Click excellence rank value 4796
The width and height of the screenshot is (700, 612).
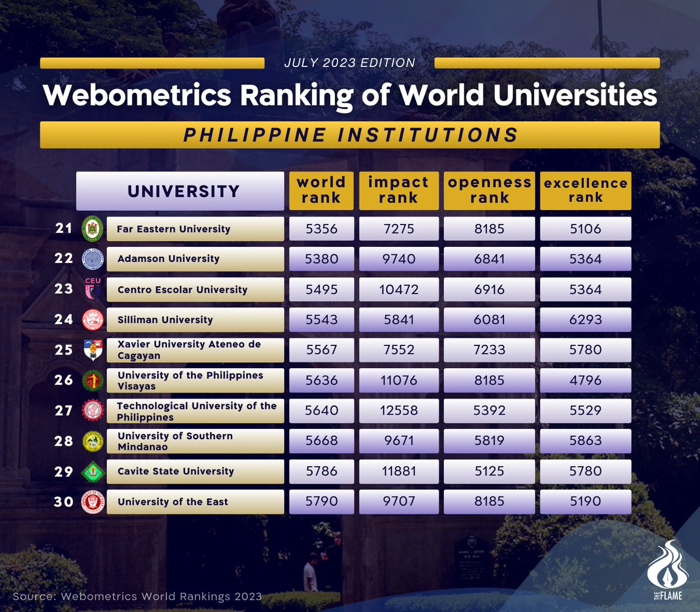pyautogui.click(x=586, y=380)
